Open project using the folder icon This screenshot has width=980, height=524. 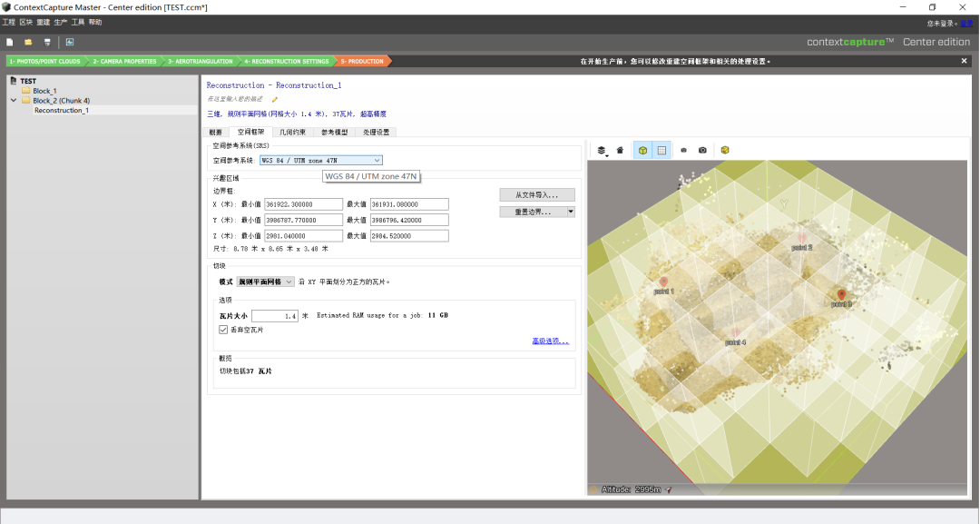click(28, 42)
